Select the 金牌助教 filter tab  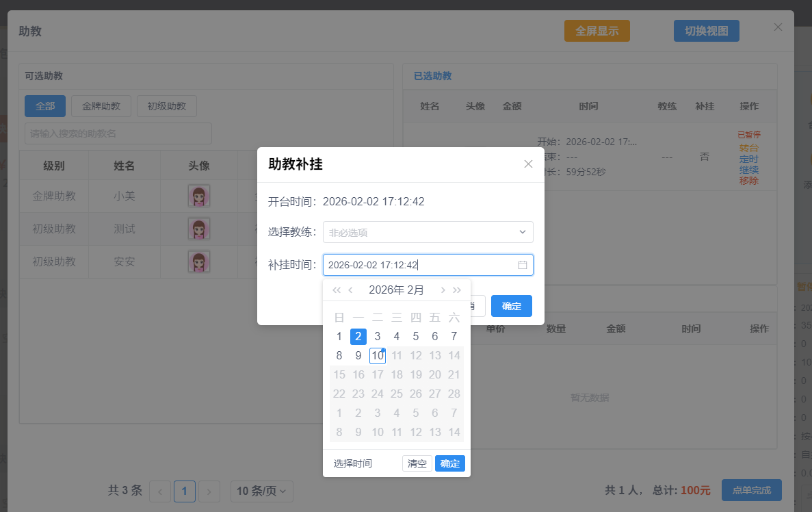coord(101,106)
